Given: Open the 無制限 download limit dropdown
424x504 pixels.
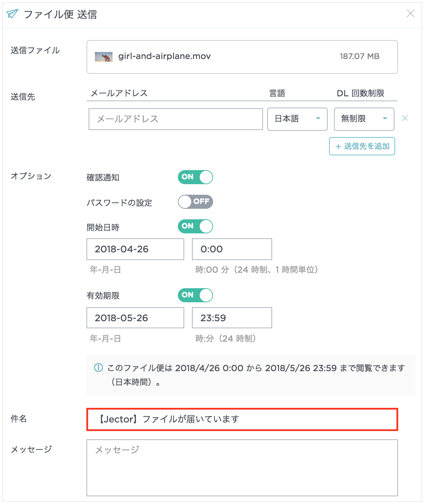Looking at the screenshot, I should point(364,119).
